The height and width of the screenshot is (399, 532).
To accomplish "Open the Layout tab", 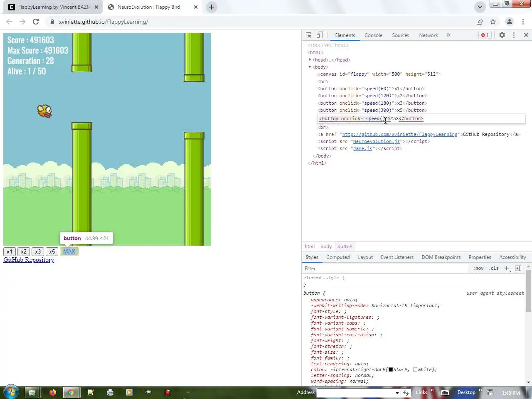I will (365, 257).
